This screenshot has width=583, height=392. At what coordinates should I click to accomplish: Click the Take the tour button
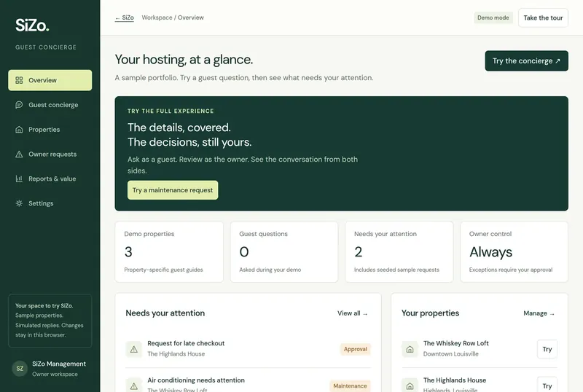click(543, 18)
